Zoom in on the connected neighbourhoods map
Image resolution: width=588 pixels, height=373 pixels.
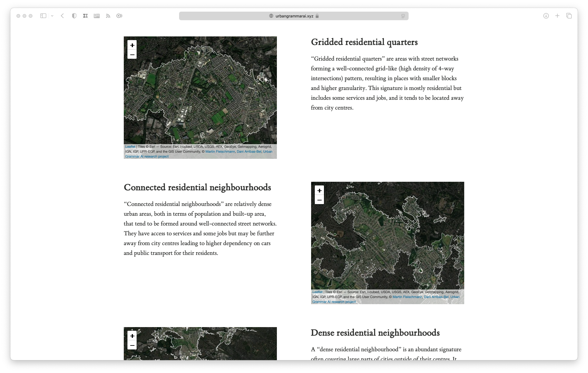(319, 190)
